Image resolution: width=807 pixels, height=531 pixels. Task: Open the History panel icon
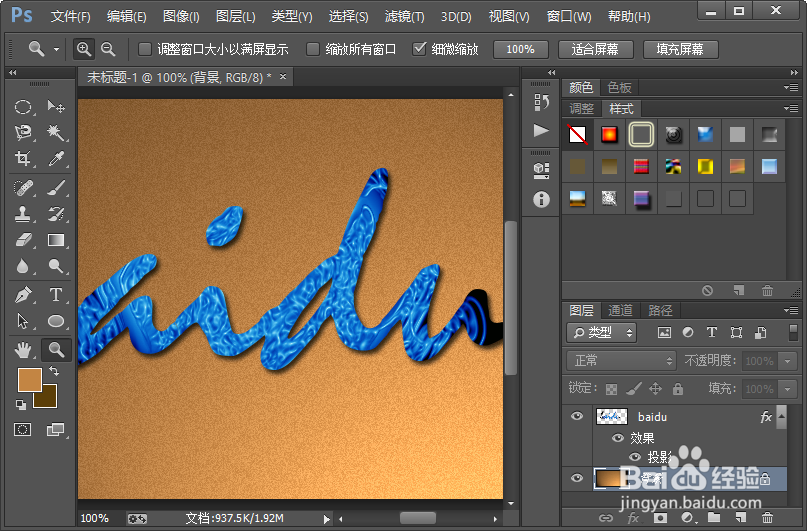click(x=541, y=102)
